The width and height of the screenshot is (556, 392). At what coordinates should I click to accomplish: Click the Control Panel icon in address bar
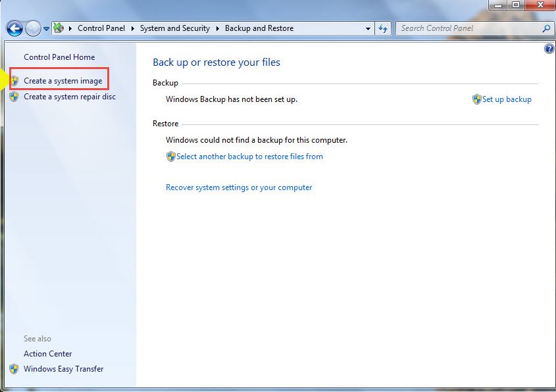(59, 28)
